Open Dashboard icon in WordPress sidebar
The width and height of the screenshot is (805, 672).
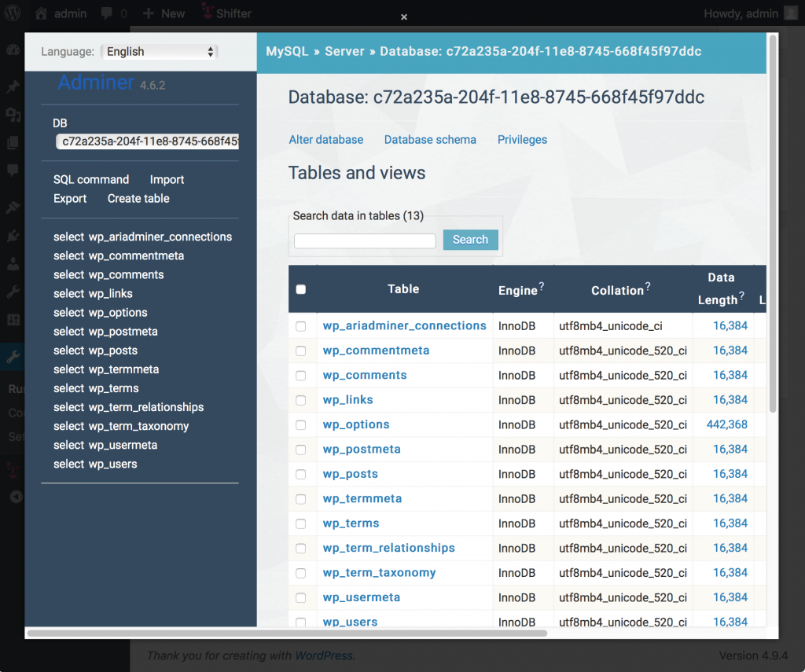13,50
